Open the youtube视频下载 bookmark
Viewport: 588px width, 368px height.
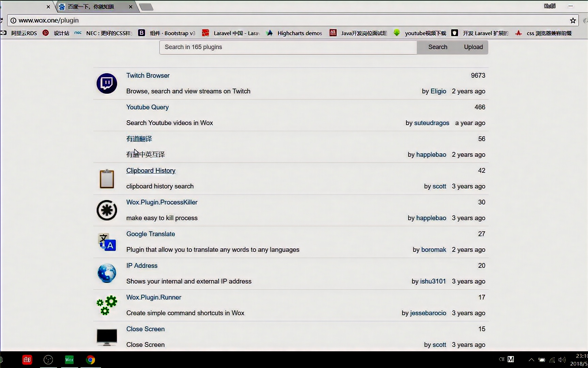tap(420, 33)
